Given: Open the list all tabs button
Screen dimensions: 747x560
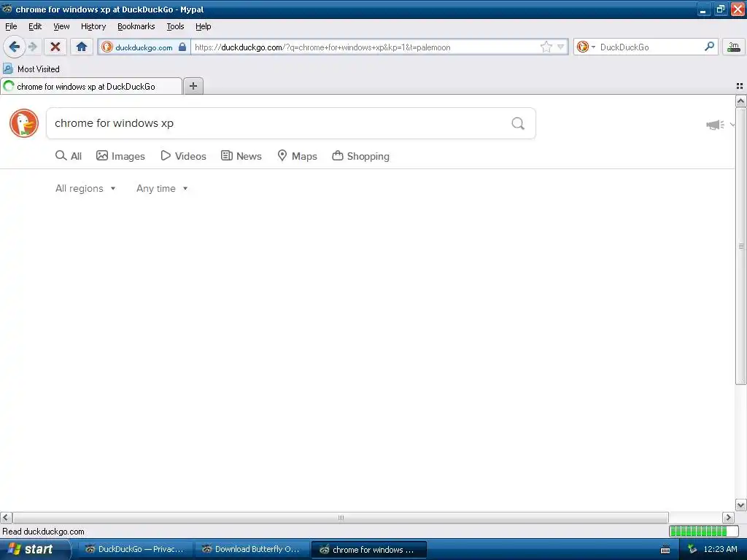Looking at the screenshot, I should click(x=740, y=86).
